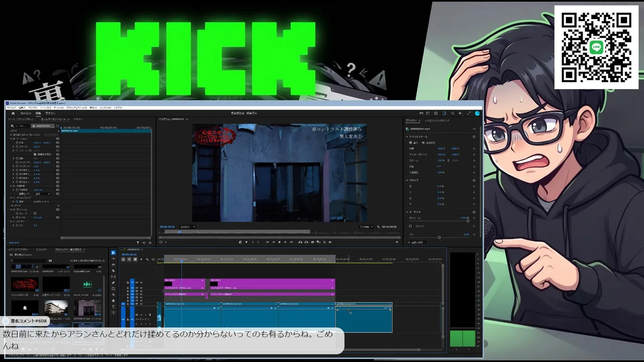Toggle the ミュート checkbox in Effect Controls
The height and width of the screenshot is (362, 644).
coord(35,213)
